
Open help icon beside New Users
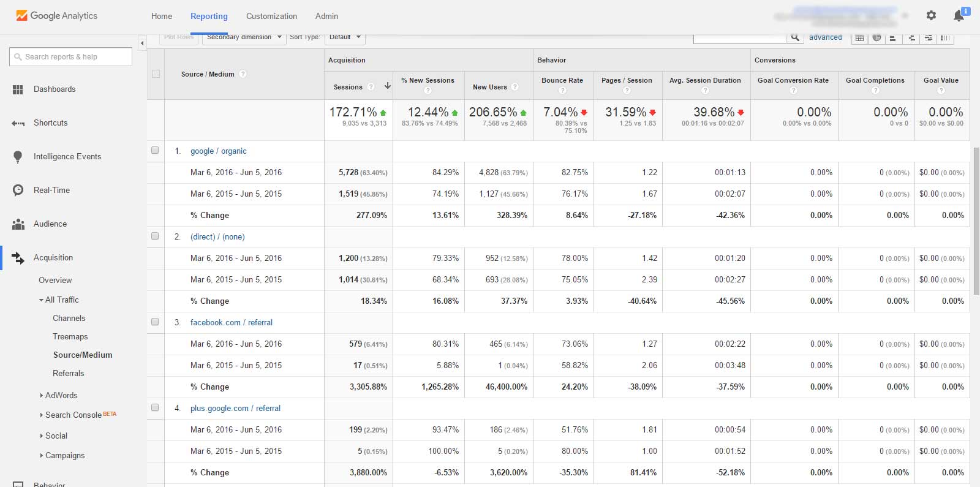click(515, 87)
